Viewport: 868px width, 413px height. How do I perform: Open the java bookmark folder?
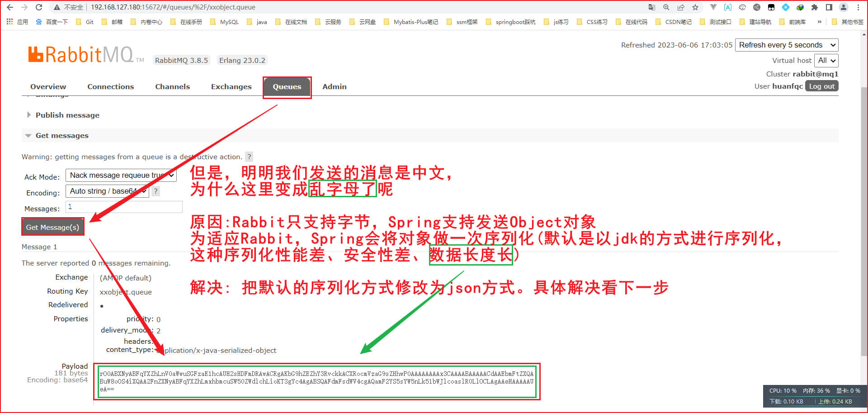point(257,22)
